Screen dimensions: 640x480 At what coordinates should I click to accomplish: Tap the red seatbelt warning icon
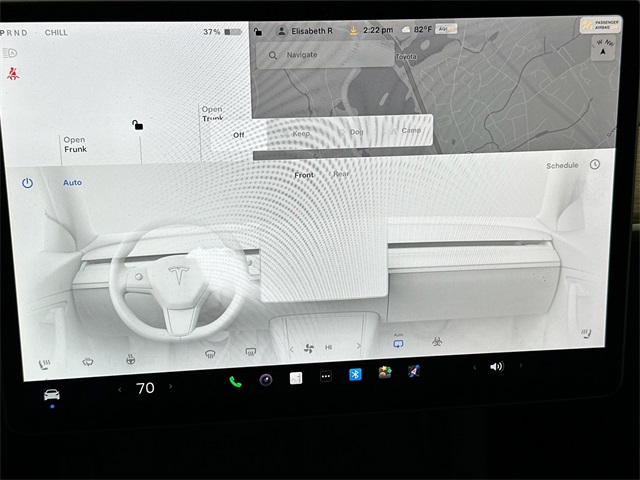pos(13,73)
